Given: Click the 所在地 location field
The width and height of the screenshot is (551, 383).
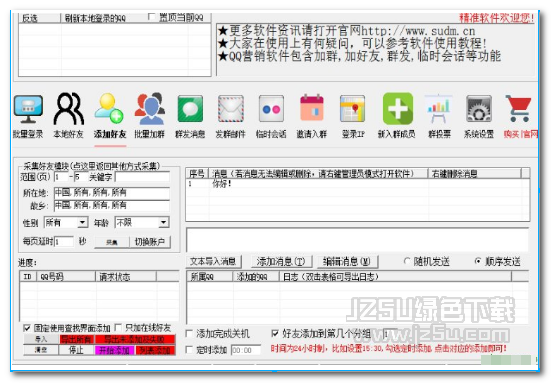Looking at the screenshot, I should (112, 193).
